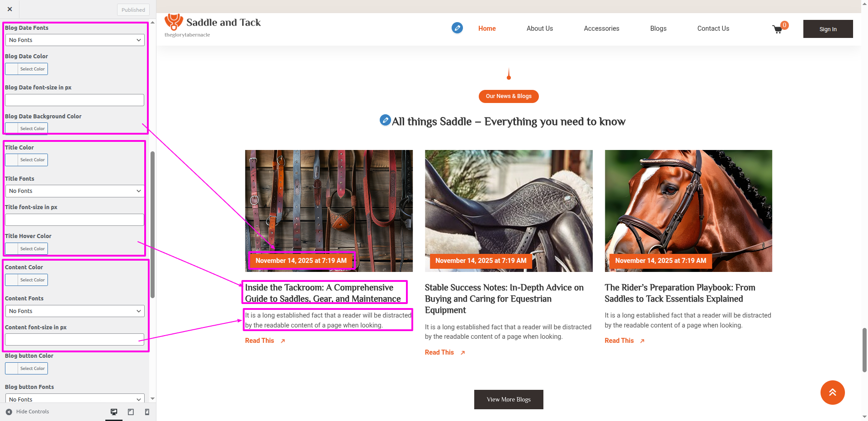Viewport: 868px width, 421px height.
Task: Hide Controls at bottom of sidebar
Action: pos(28,412)
